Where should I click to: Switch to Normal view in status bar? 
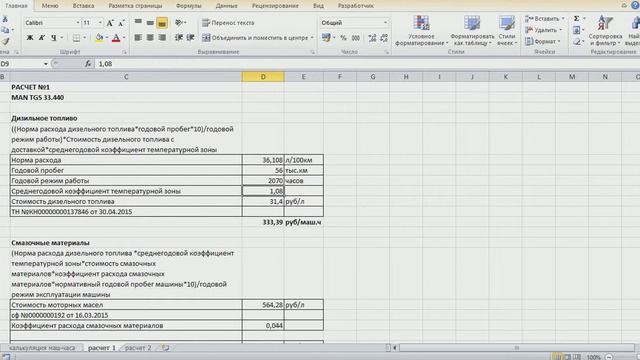coord(558,357)
